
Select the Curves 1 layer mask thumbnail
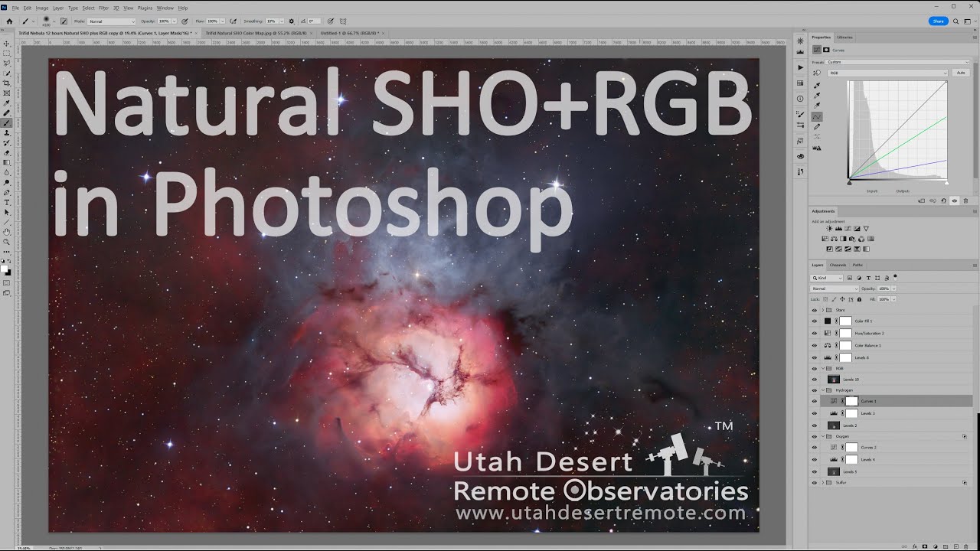point(851,401)
